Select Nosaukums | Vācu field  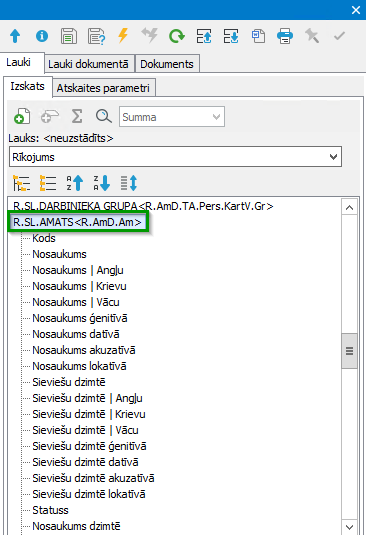point(76,302)
